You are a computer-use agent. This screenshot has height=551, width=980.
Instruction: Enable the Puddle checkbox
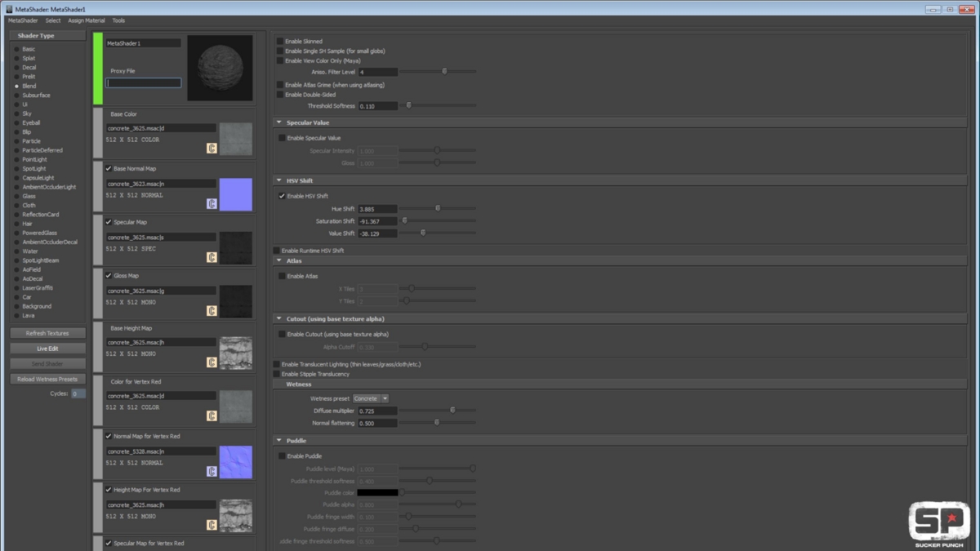coord(283,456)
